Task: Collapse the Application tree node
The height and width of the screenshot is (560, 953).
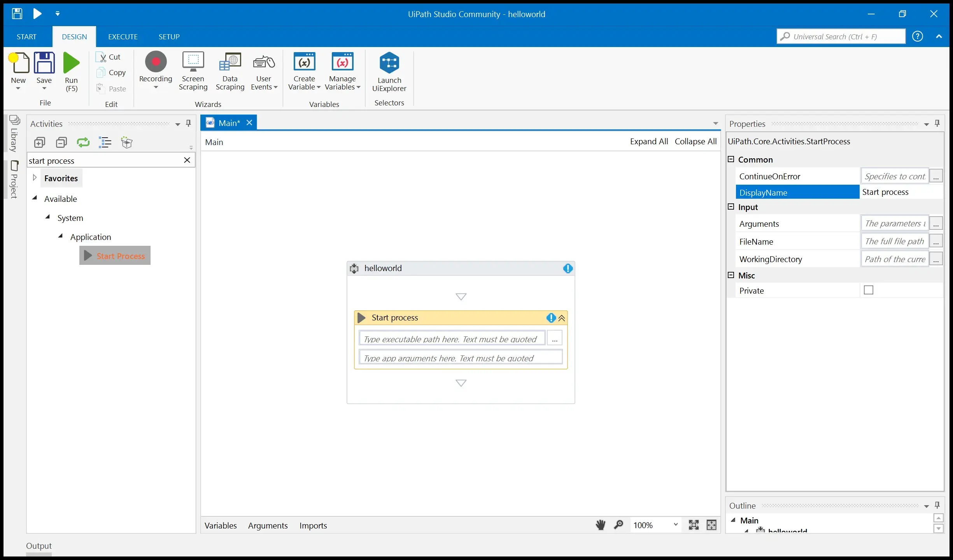Action: coord(60,236)
